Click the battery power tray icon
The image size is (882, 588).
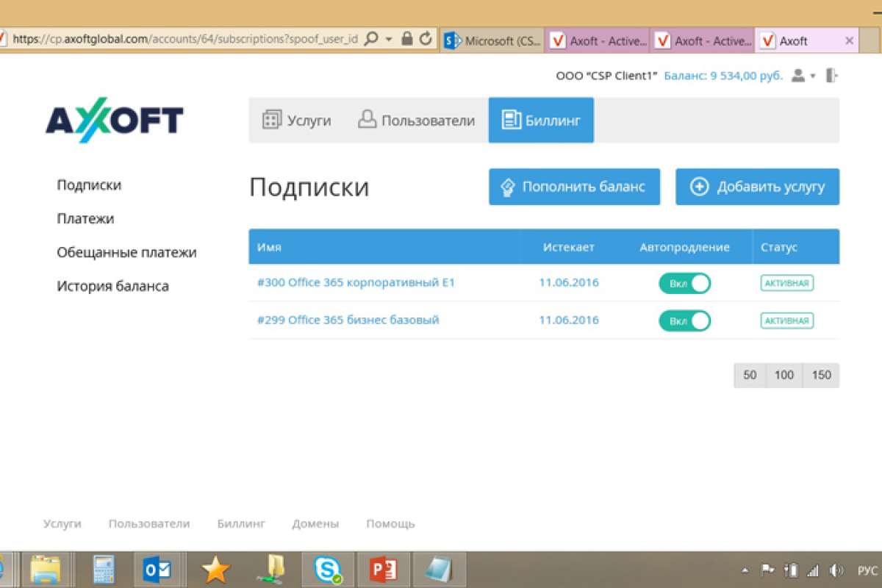click(x=792, y=570)
